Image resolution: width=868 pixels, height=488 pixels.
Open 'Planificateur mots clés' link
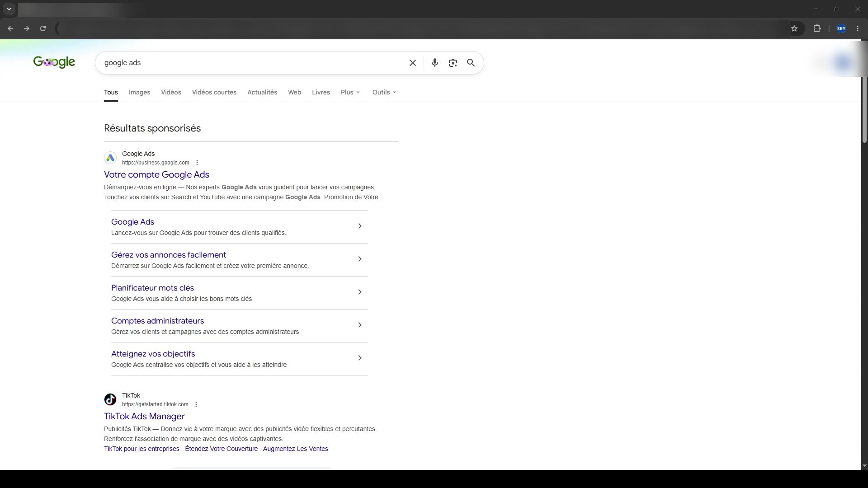152,288
